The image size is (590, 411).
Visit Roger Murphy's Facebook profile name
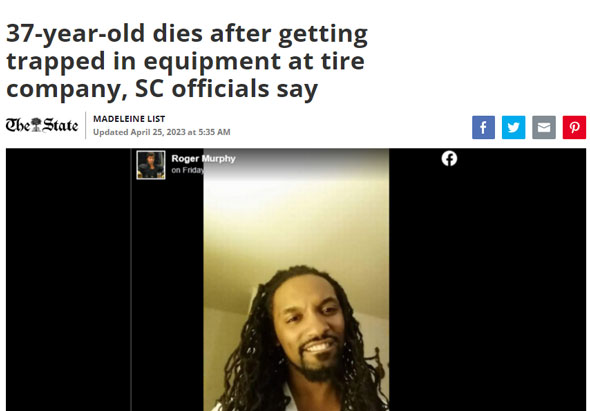(204, 158)
